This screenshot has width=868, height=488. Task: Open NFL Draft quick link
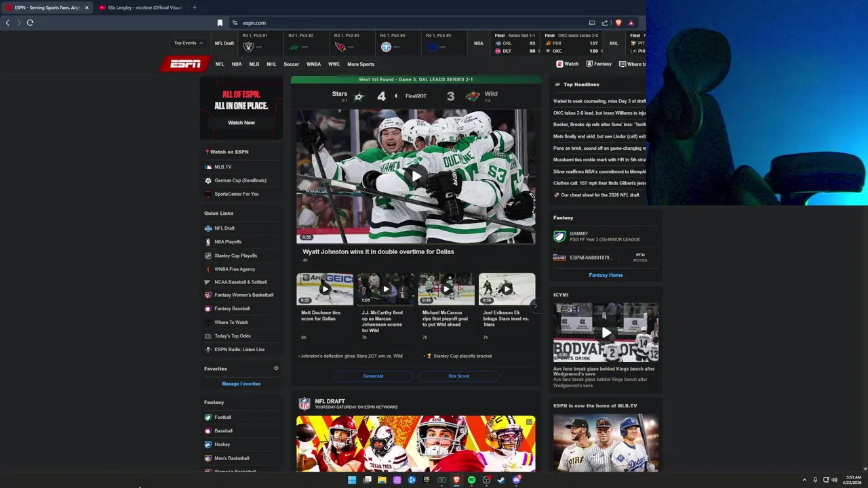[x=224, y=228]
